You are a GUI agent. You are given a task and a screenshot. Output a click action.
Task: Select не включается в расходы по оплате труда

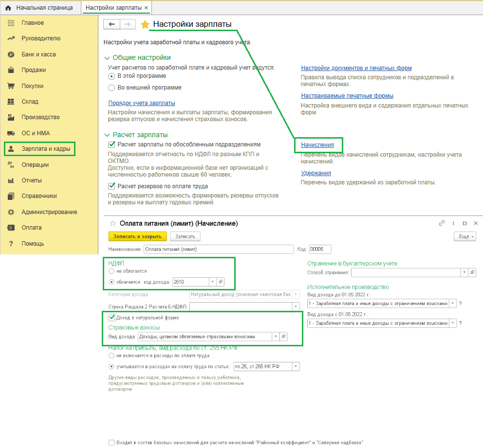[111, 356]
